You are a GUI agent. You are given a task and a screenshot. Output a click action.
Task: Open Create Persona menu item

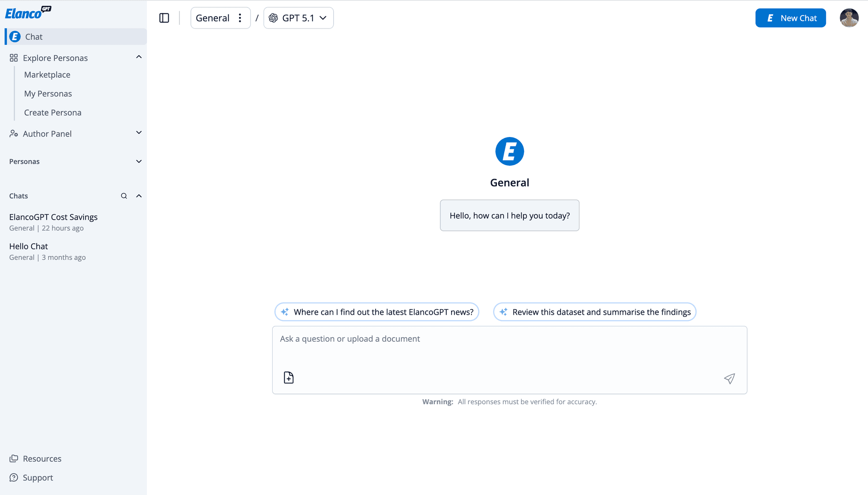(52, 113)
